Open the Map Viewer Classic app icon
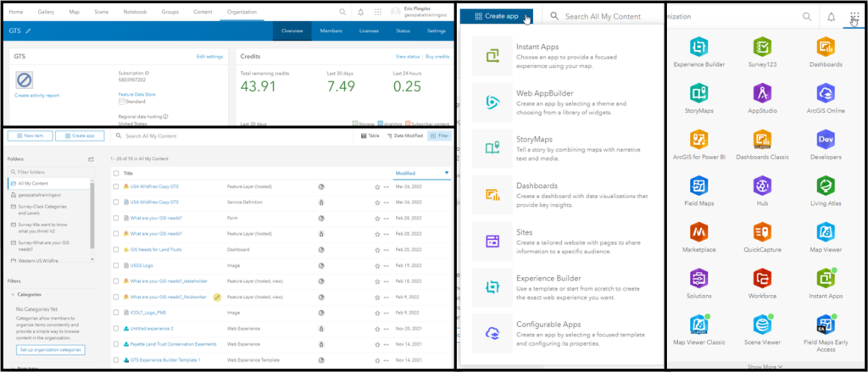The height and width of the screenshot is (372, 868). pos(699,325)
